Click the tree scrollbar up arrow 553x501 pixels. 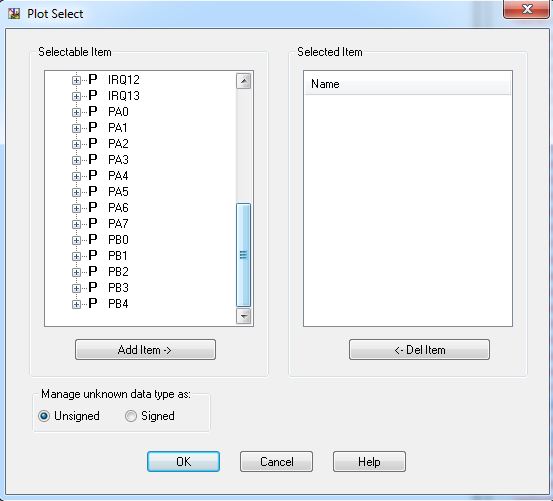(x=244, y=81)
